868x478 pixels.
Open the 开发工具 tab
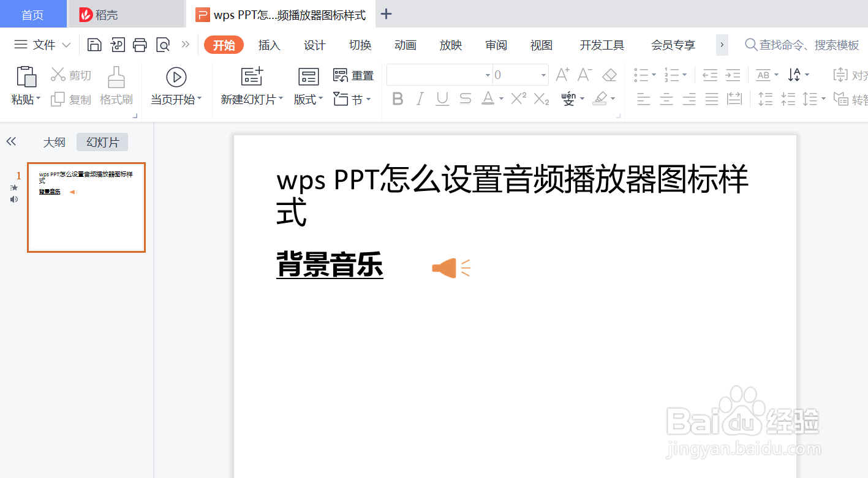tap(602, 45)
